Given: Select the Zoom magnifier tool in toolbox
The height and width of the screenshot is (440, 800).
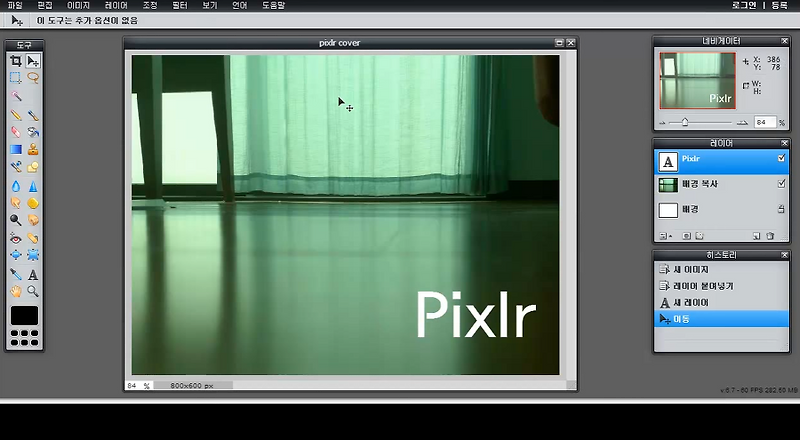Looking at the screenshot, I should click(33, 291).
